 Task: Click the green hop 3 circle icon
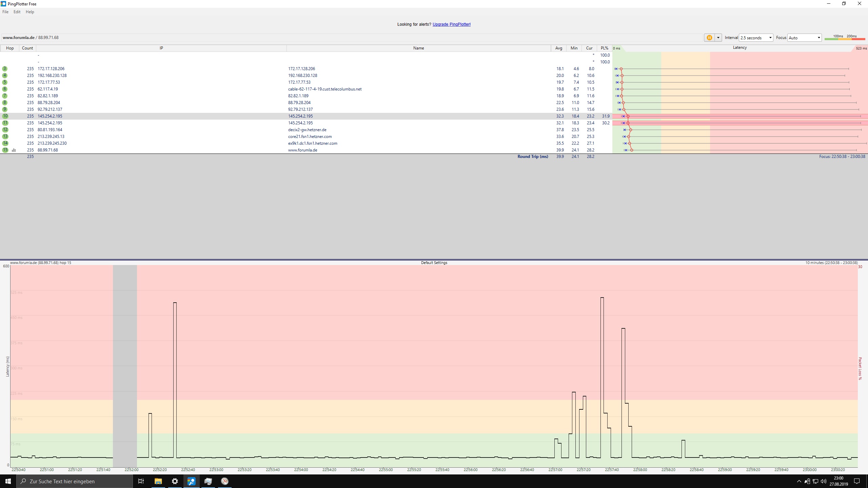pyautogui.click(x=5, y=69)
